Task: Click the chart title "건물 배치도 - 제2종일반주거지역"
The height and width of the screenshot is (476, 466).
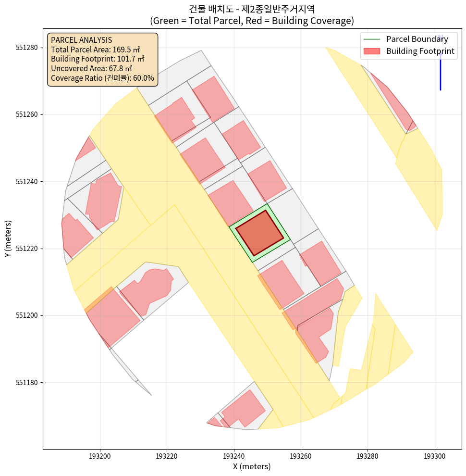Action: click(252, 9)
